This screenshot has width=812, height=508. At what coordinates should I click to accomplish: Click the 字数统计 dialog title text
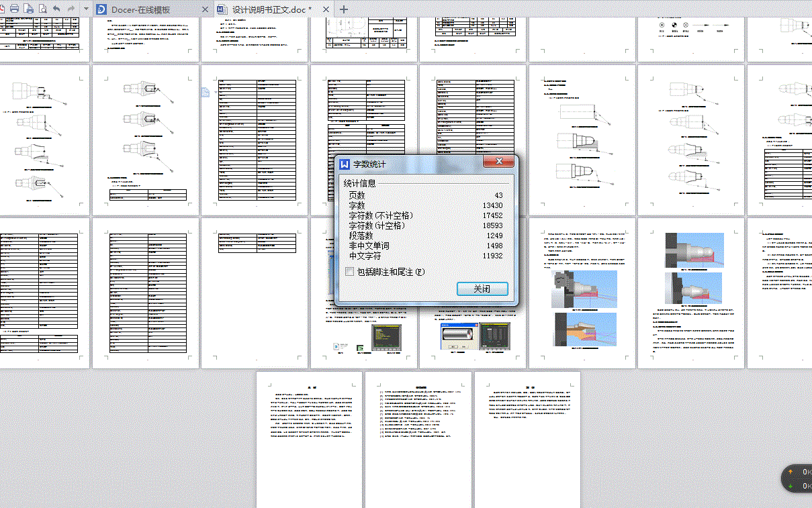pos(370,164)
